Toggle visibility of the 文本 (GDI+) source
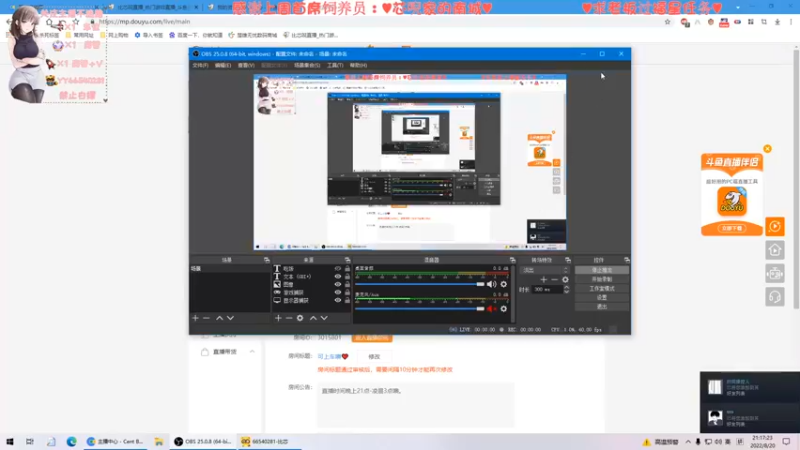The height and width of the screenshot is (450, 800). (x=338, y=277)
